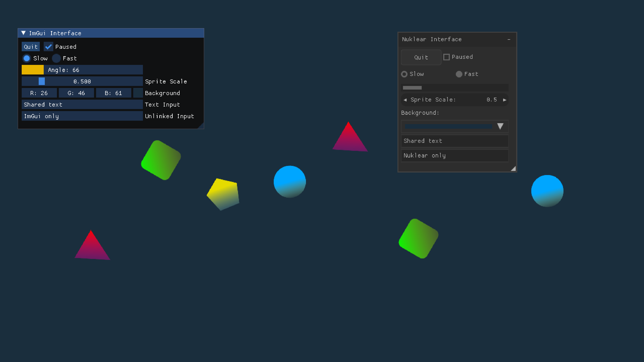Increase Sprite Scale with right arrow

click(505, 100)
